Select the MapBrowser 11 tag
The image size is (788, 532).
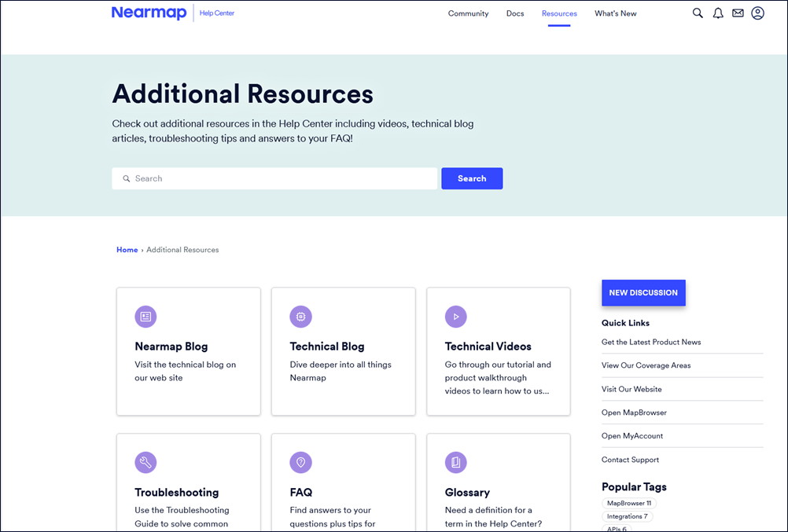click(629, 503)
